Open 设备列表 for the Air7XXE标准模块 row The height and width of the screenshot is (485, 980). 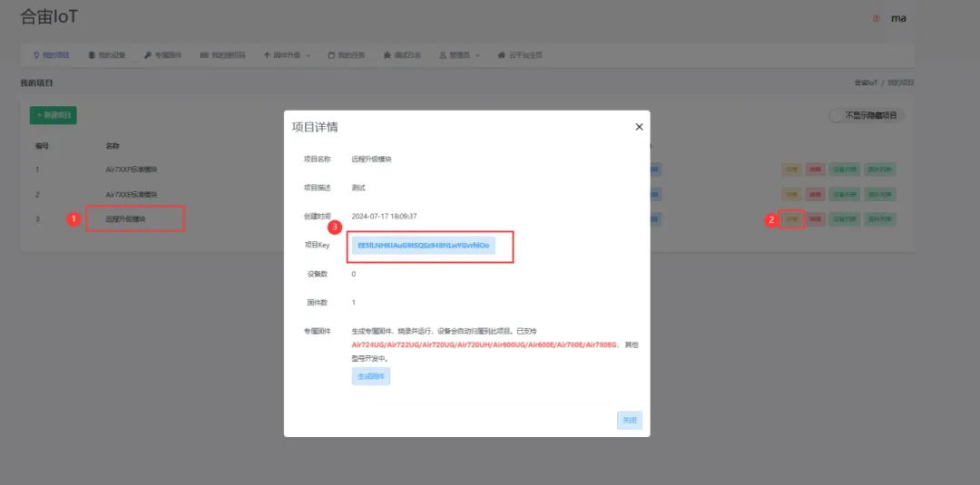(845, 194)
